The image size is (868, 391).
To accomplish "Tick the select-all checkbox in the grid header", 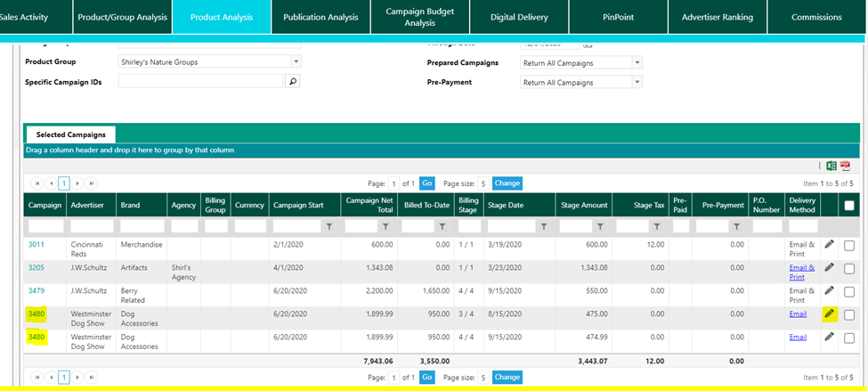I will click(x=849, y=206).
